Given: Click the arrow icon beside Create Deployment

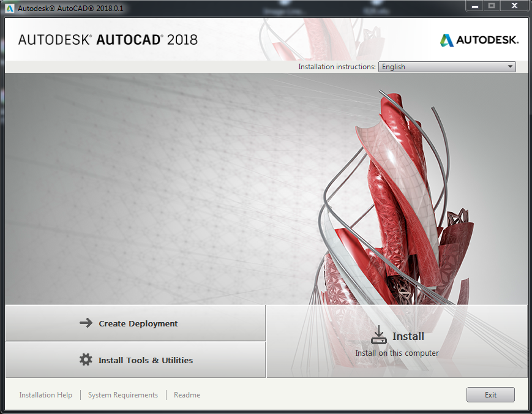Looking at the screenshot, I should coord(86,323).
